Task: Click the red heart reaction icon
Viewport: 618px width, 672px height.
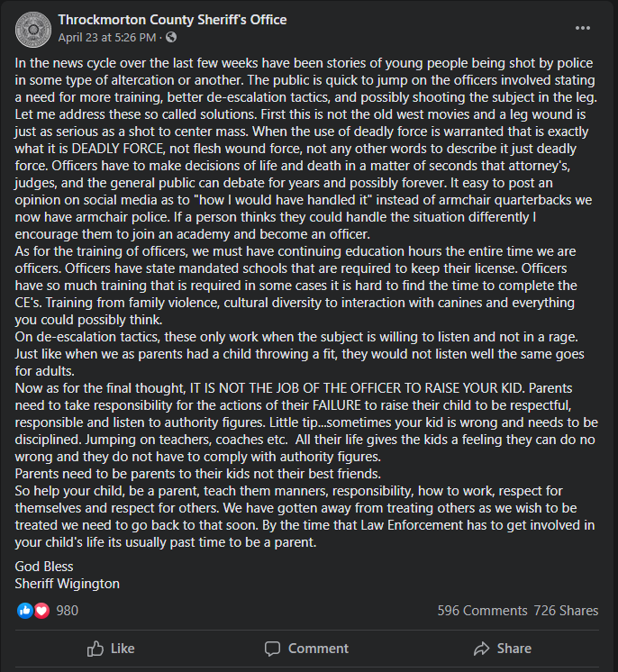Action: (x=41, y=610)
